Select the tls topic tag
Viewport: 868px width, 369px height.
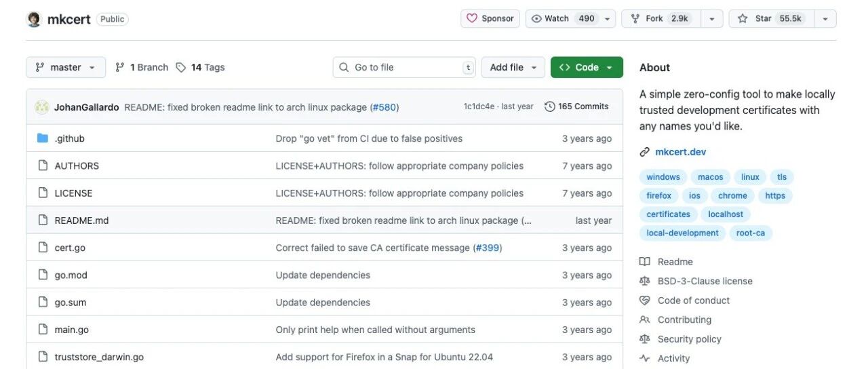[x=782, y=177]
